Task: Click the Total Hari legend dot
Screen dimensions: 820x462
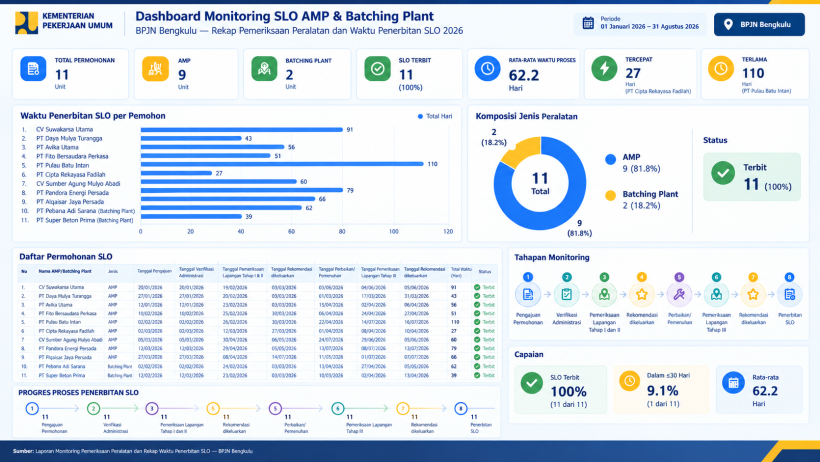Action: pyautogui.click(x=420, y=116)
